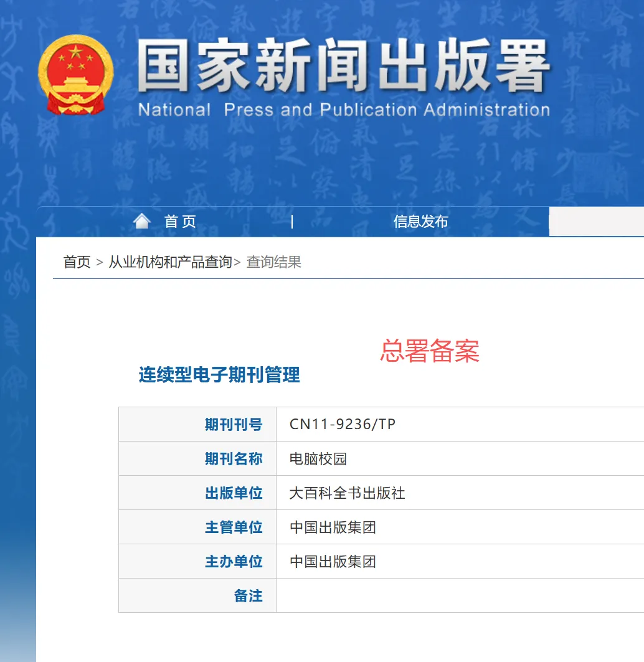This screenshot has height=662, width=644.
Task: Select the 查询结果 breadcrumb text
Action: pos(273,262)
